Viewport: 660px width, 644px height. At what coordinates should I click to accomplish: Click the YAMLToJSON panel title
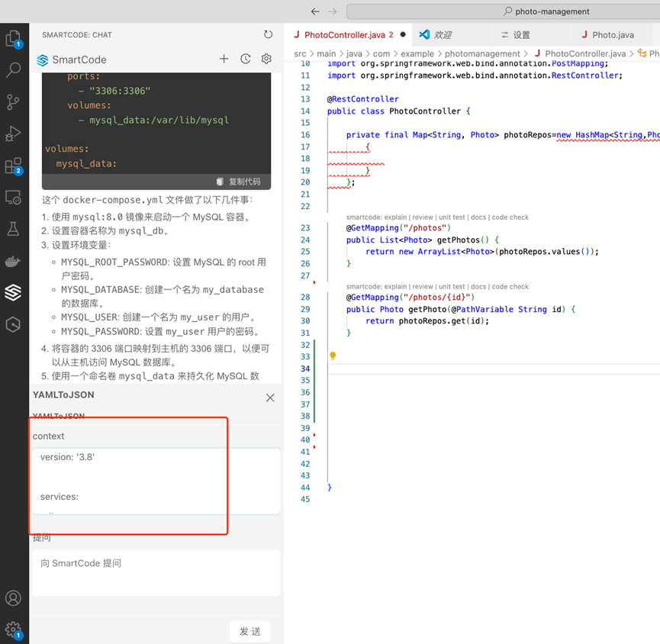point(63,394)
